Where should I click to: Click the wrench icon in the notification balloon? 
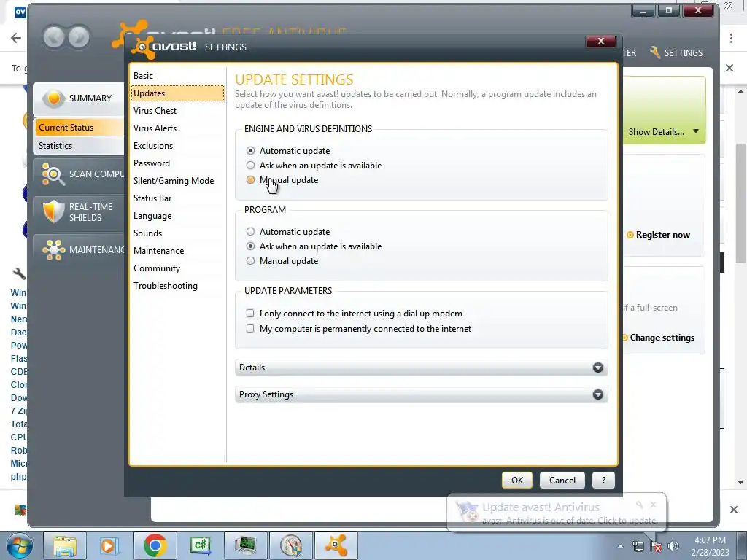click(x=639, y=505)
